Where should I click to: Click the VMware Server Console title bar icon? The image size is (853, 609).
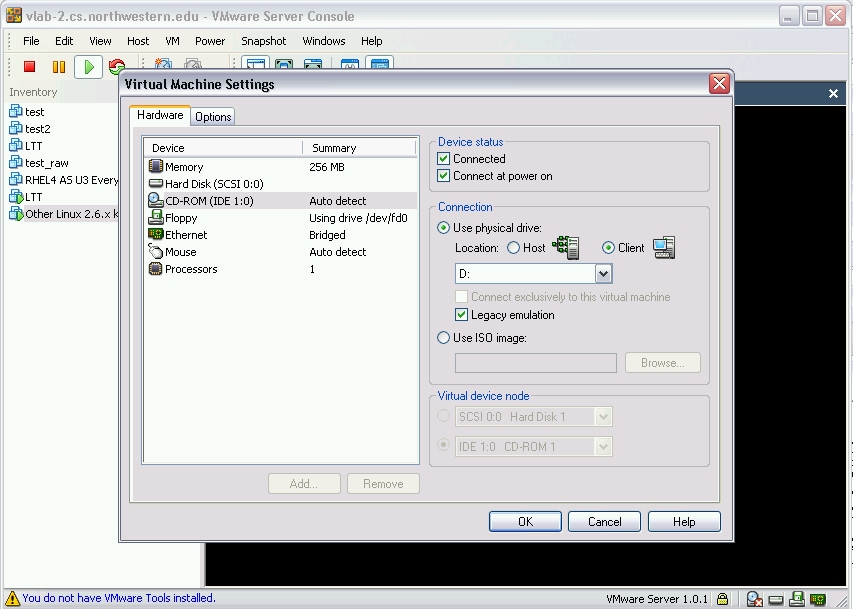pyautogui.click(x=14, y=15)
